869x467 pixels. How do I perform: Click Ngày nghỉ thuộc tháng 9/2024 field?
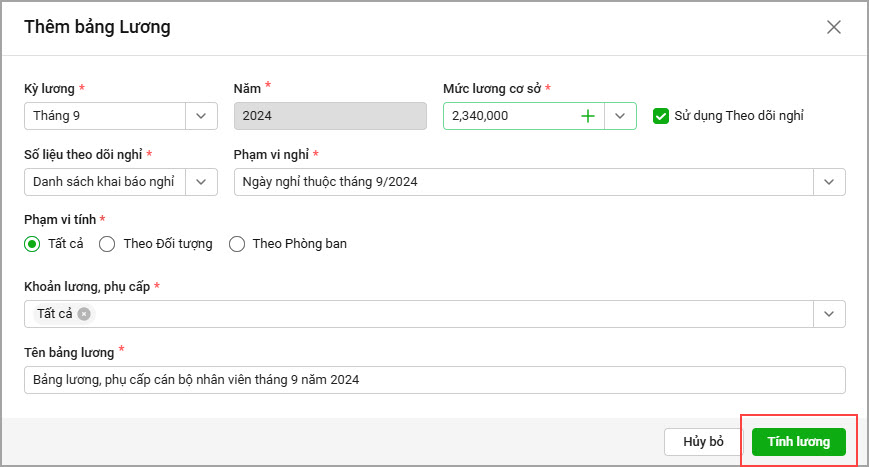point(523,182)
